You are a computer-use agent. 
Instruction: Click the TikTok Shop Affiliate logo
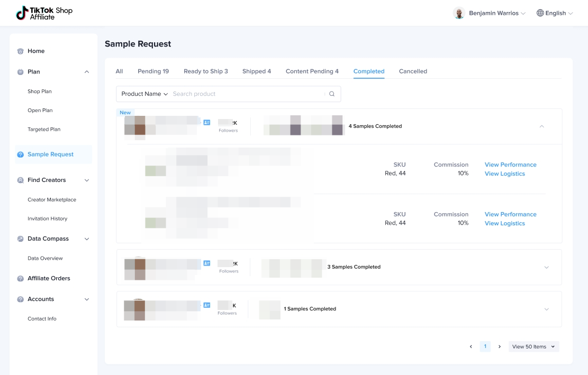coord(44,13)
